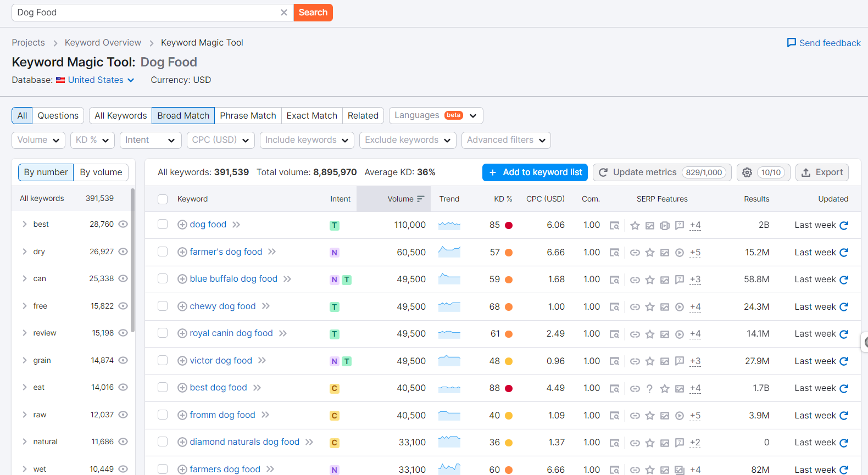The image size is (868, 475).
Task: Click the Send feedback chat icon
Action: coord(792,43)
